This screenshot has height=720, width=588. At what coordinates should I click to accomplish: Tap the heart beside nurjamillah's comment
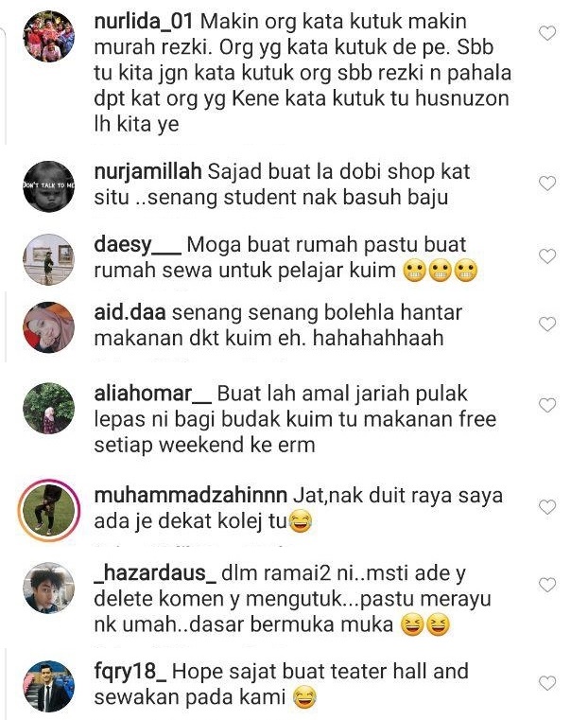pyautogui.click(x=547, y=184)
